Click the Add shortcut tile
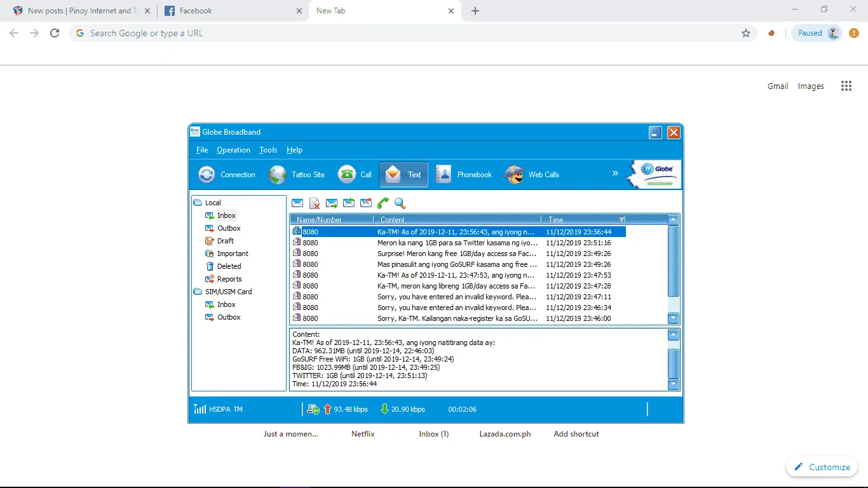Viewport: 868px width, 488px height. [x=576, y=434]
